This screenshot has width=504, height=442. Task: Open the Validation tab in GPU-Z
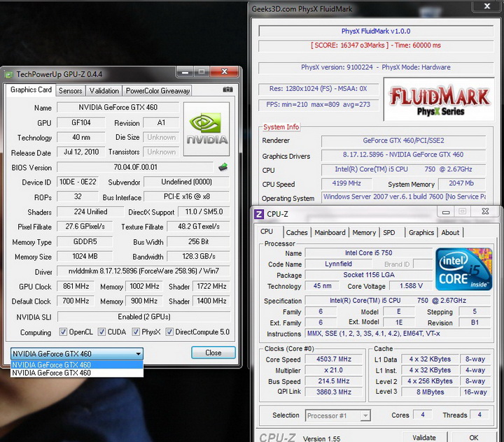[104, 91]
